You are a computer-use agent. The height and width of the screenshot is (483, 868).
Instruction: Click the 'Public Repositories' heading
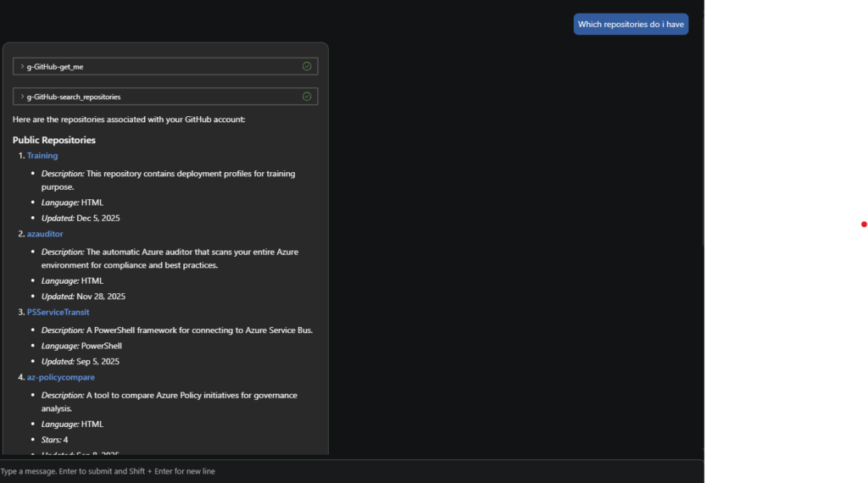click(x=54, y=140)
